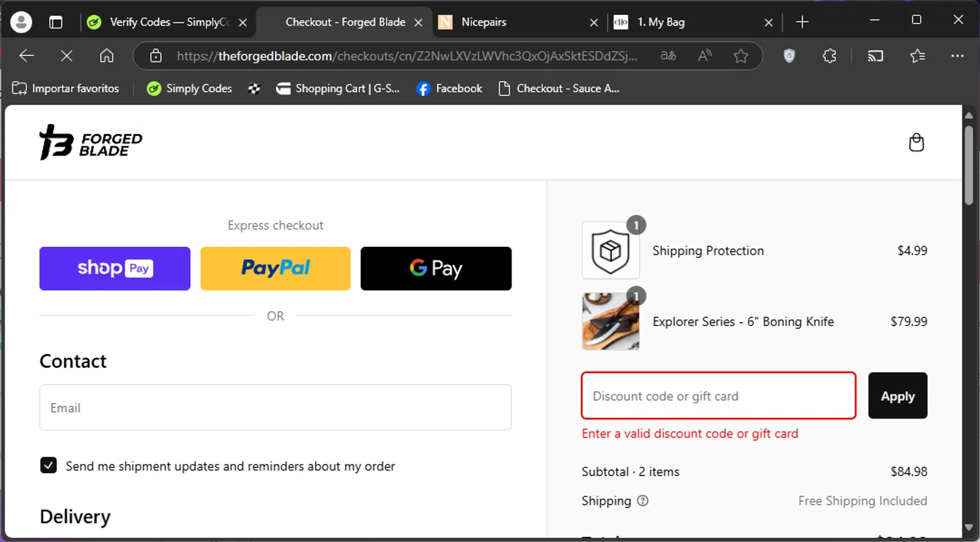
Task: Click the scrollbar up arrow
Action: (x=969, y=115)
